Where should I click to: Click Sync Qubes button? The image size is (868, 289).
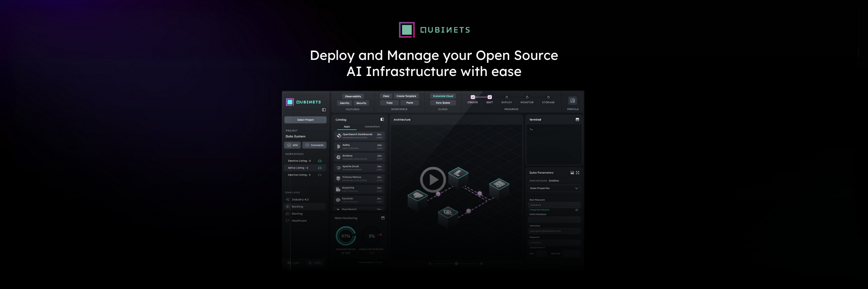coord(443,103)
